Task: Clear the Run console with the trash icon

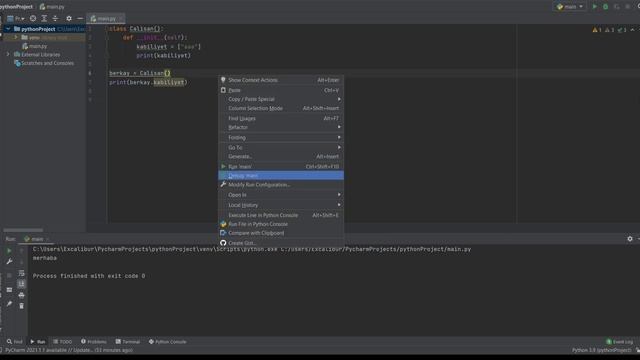Action: tap(22, 306)
